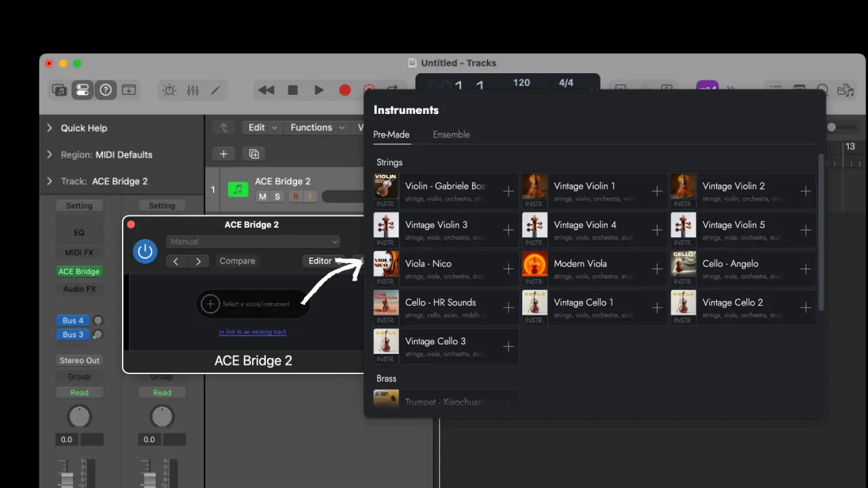Start recording with the red Record button
Viewport: 868px width, 488px height.
345,90
